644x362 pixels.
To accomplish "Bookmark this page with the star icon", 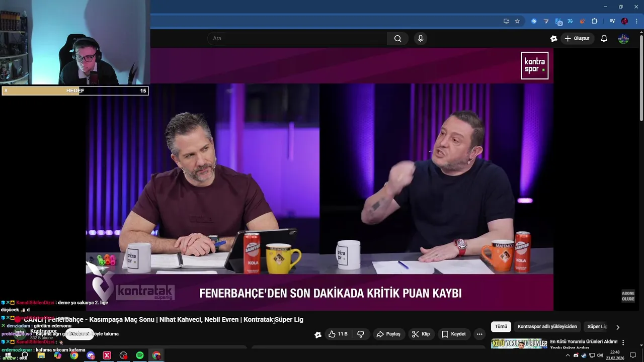I will [x=517, y=21].
